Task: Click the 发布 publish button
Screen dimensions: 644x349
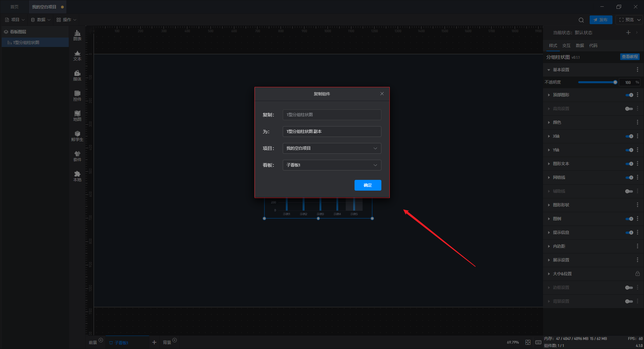Action: coord(601,20)
